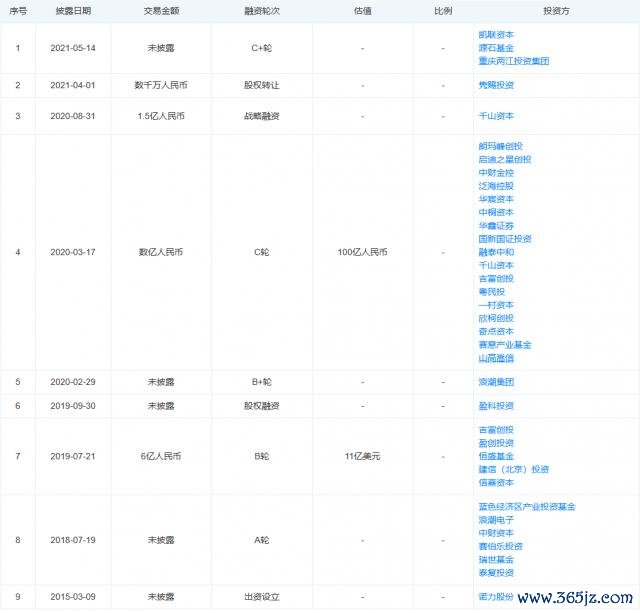Open the 华鑫证券 investor link
The height and width of the screenshot is (613, 640).
496,225
